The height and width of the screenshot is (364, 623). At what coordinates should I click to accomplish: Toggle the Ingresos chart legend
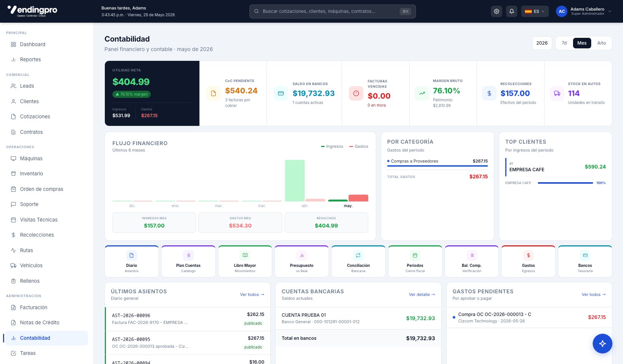click(x=332, y=146)
